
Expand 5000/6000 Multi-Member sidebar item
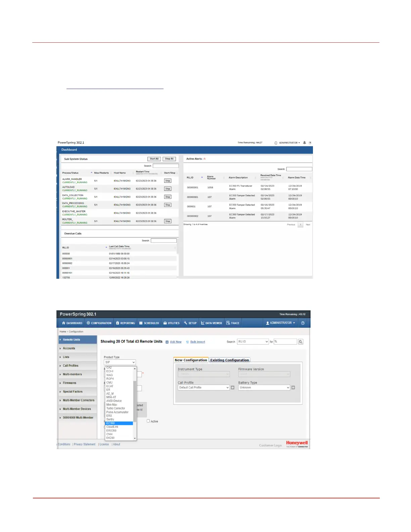78,418
